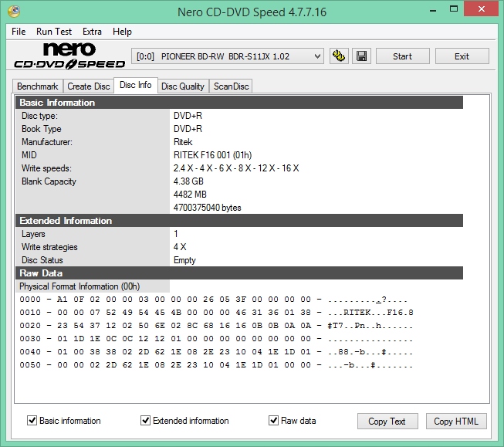Image resolution: width=504 pixels, height=447 pixels.
Task: Click the Copy HTML button
Action: (456, 422)
